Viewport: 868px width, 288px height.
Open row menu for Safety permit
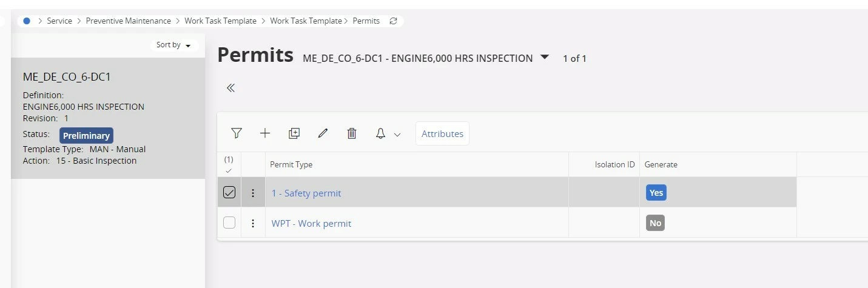[253, 193]
